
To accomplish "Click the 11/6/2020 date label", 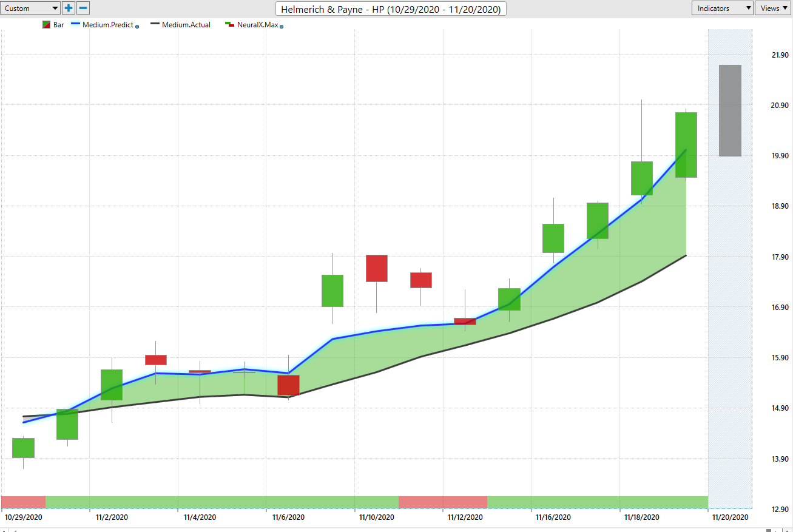I will 288,517.
